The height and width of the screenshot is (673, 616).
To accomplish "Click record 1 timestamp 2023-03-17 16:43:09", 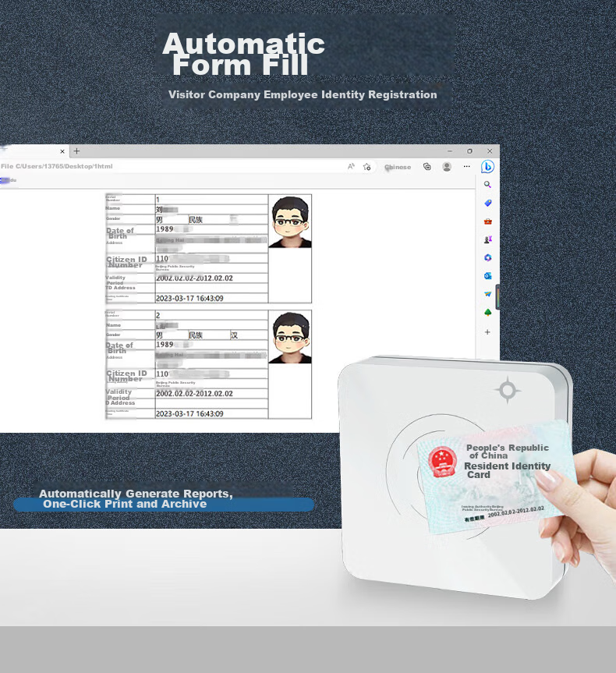I will click(x=189, y=299).
